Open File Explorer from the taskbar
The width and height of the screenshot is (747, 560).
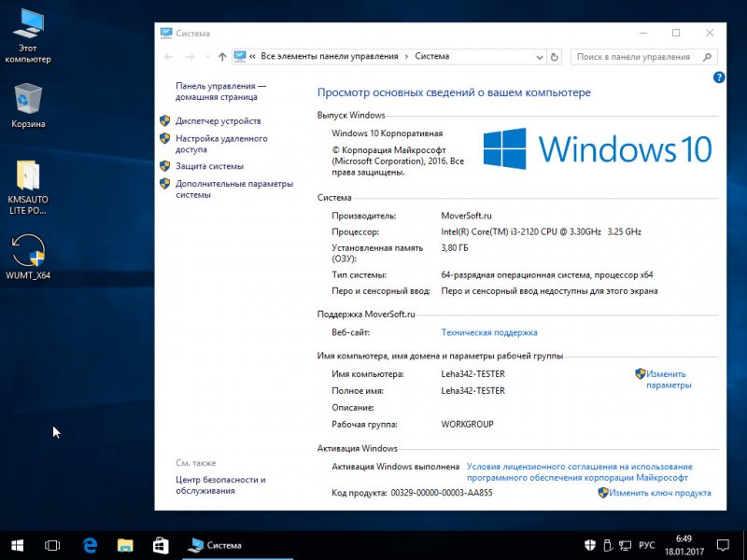pyautogui.click(x=125, y=545)
